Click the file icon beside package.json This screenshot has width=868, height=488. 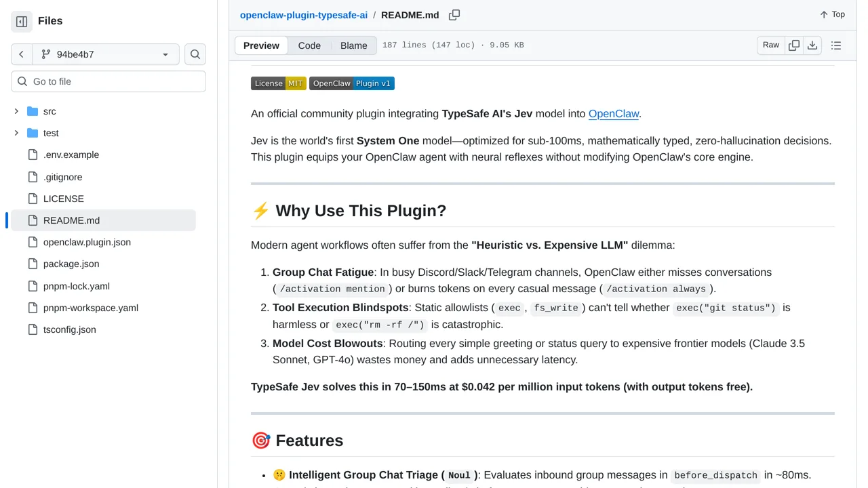33,264
